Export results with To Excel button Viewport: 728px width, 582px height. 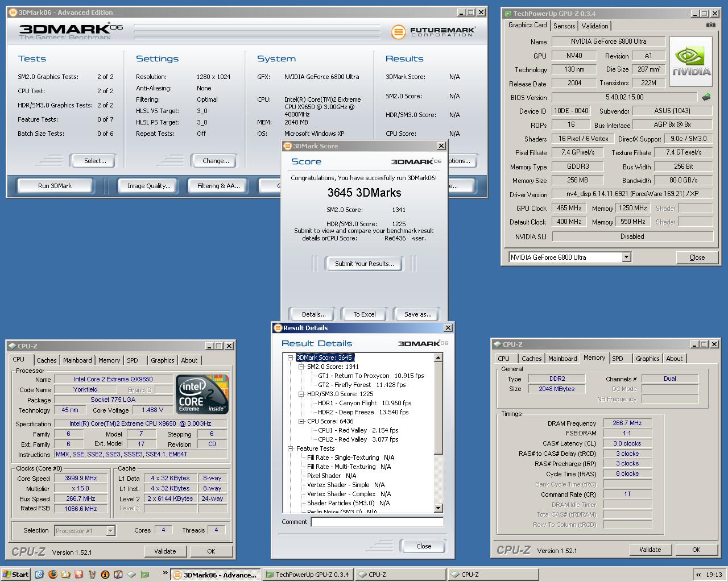(x=364, y=314)
